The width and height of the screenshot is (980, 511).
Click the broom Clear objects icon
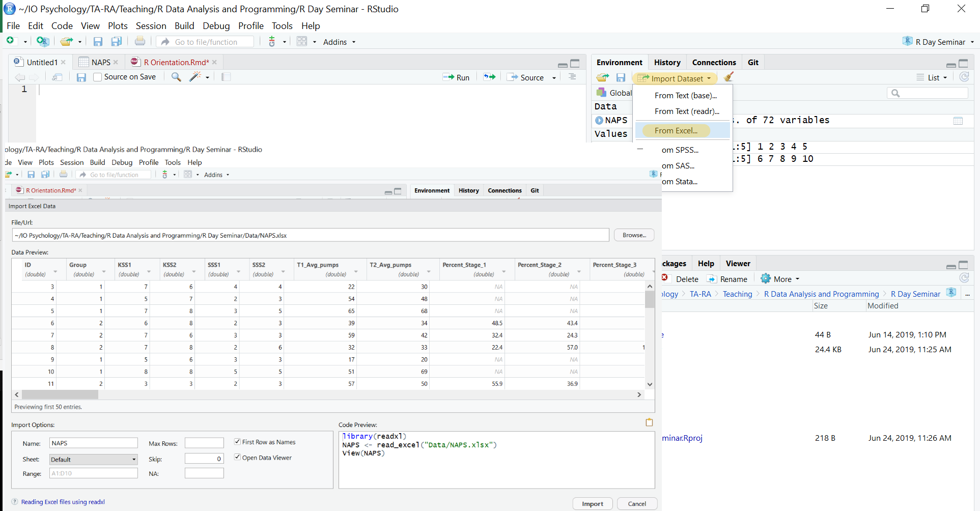click(x=729, y=77)
